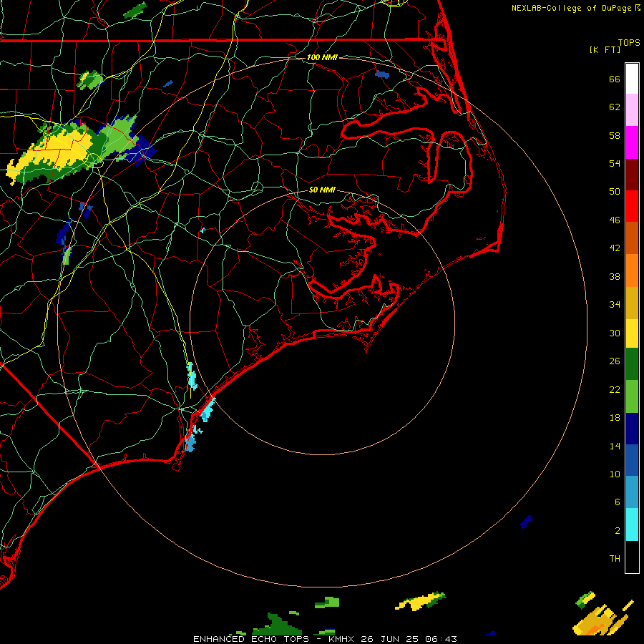
Task: Click the 58 legend value
Action: (615, 135)
